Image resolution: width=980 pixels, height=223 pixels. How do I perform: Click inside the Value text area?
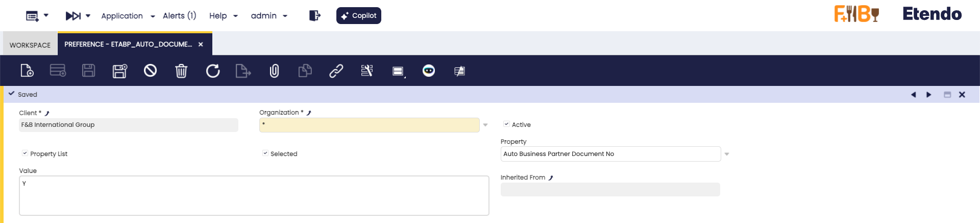point(254,195)
